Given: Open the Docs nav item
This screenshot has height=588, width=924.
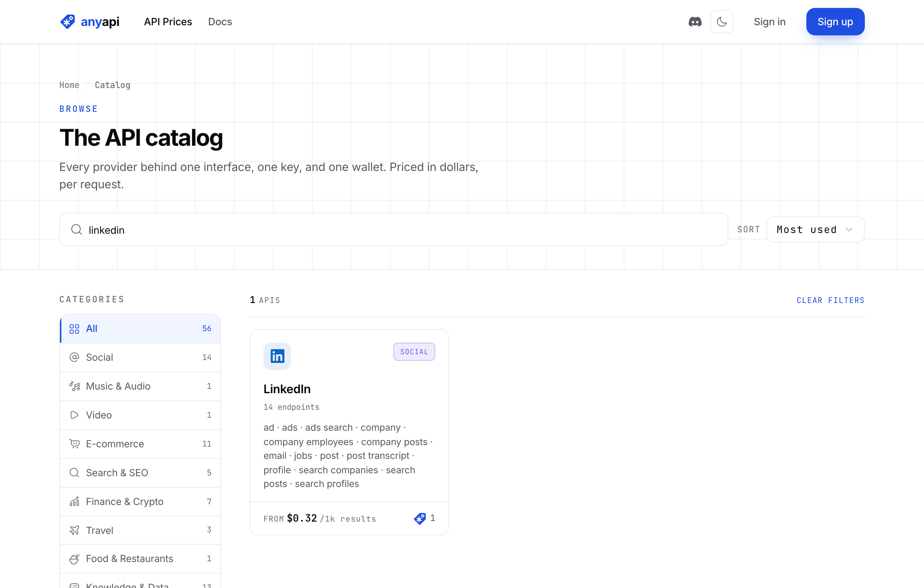Looking at the screenshot, I should coord(220,22).
